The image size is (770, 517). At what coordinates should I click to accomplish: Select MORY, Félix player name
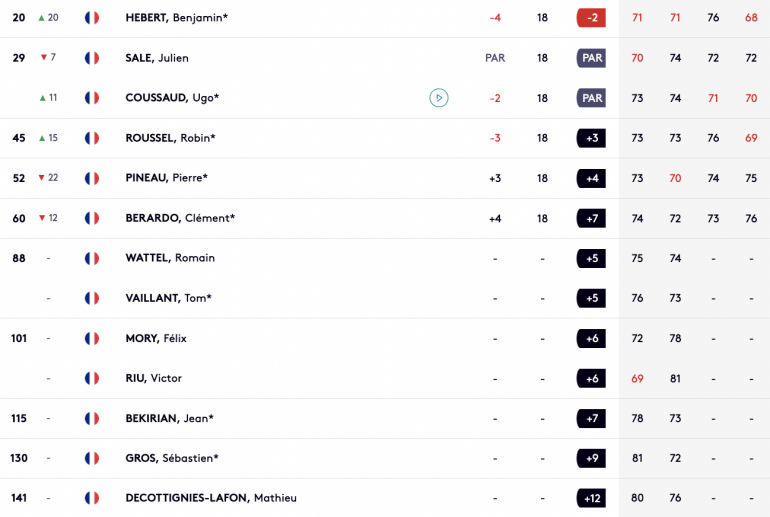click(x=156, y=338)
